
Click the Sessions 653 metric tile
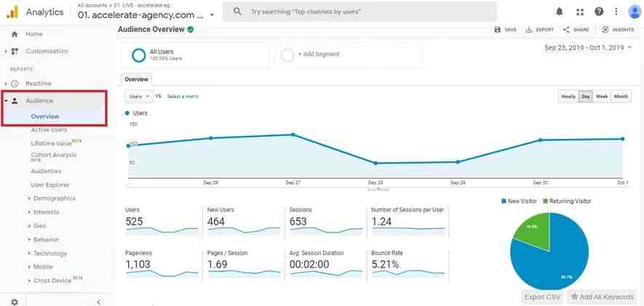[326, 222]
